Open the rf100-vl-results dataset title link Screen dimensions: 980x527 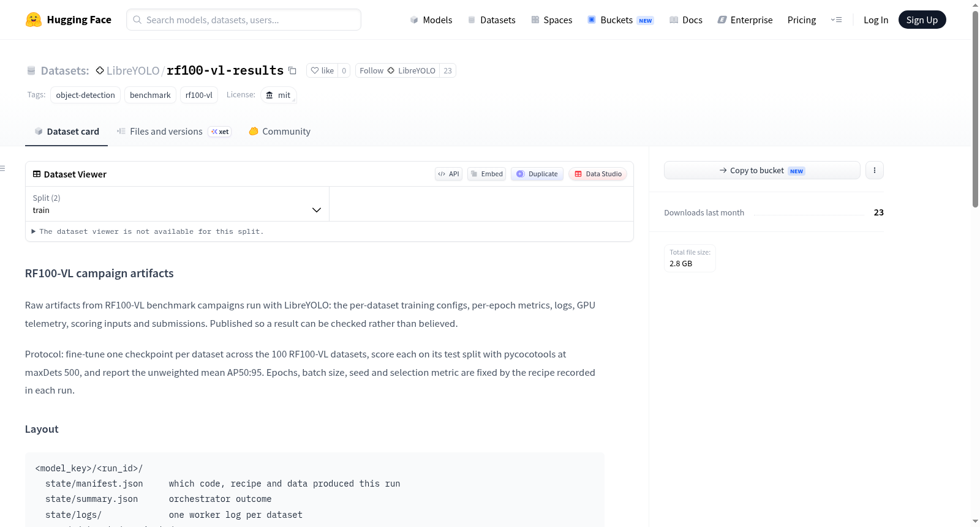tap(225, 70)
